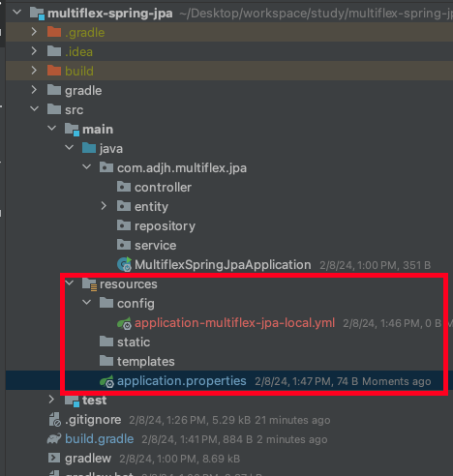
Task: Select the main folder label
Action: [98, 130]
